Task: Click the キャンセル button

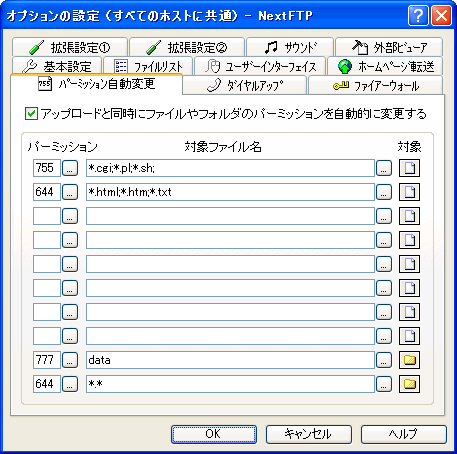Action: [x=309, y=434]
